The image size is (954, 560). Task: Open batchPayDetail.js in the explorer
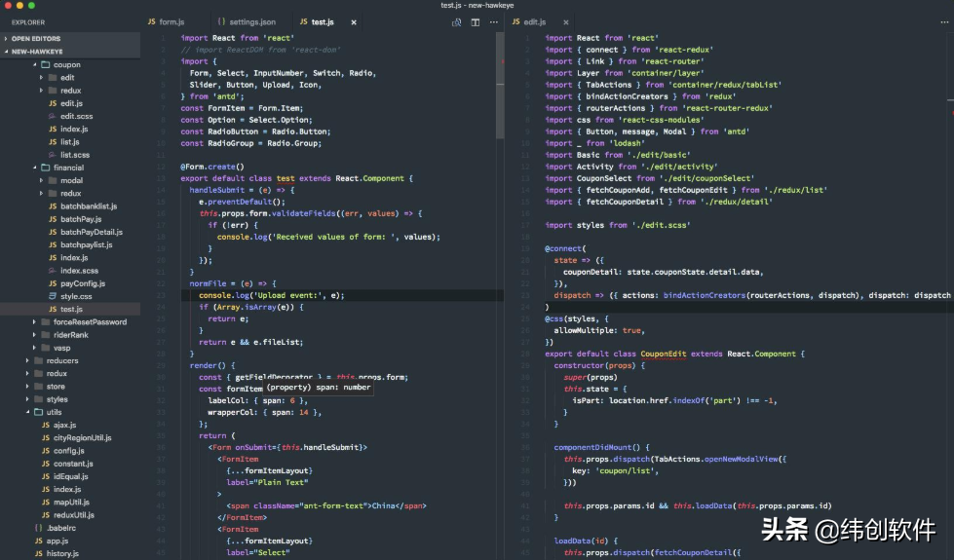coord(91,232)
